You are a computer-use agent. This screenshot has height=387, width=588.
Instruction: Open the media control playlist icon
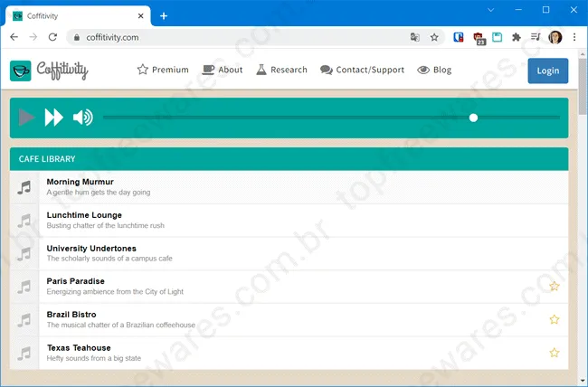coord(536,37)
